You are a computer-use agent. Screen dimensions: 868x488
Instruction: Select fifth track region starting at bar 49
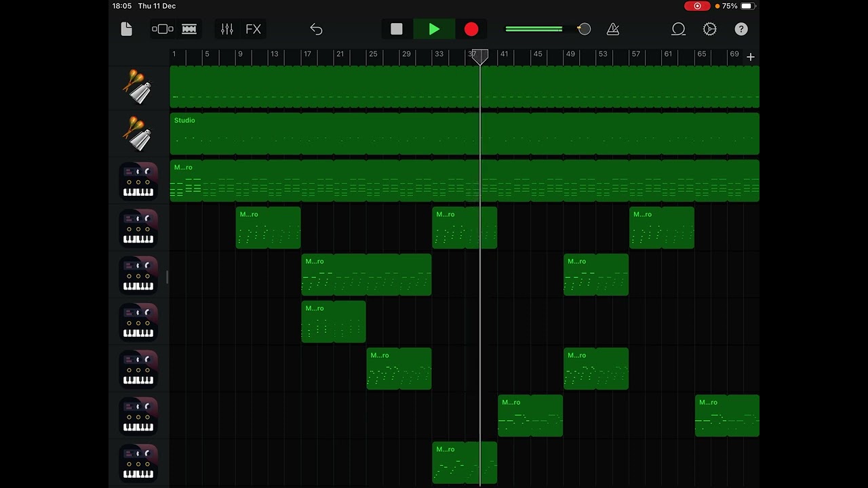point(596,274)
